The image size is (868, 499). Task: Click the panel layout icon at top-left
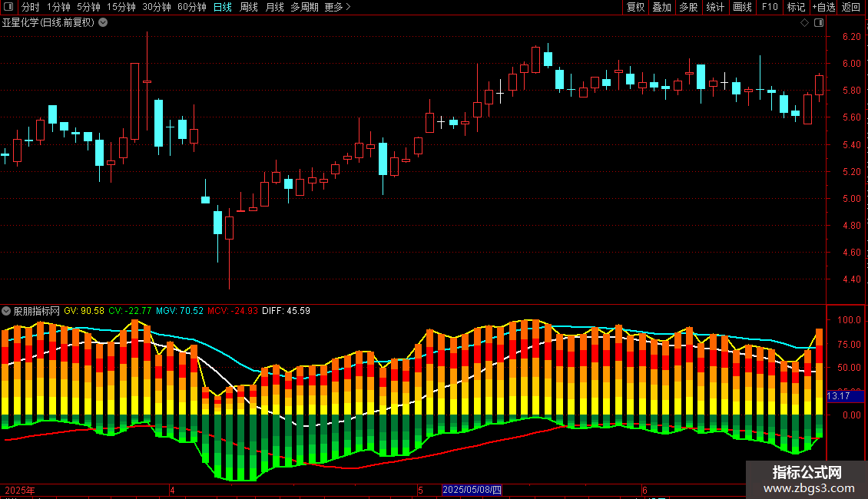[8, 7]
